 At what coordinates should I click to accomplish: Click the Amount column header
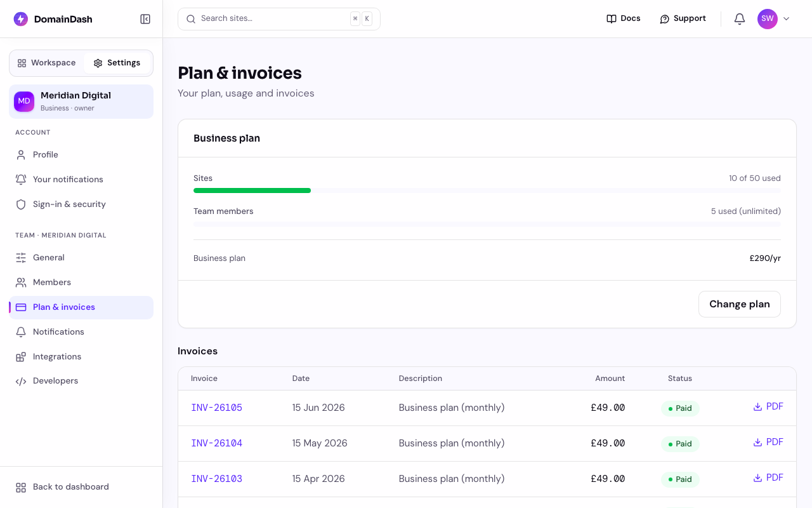[x=610, y=378]
